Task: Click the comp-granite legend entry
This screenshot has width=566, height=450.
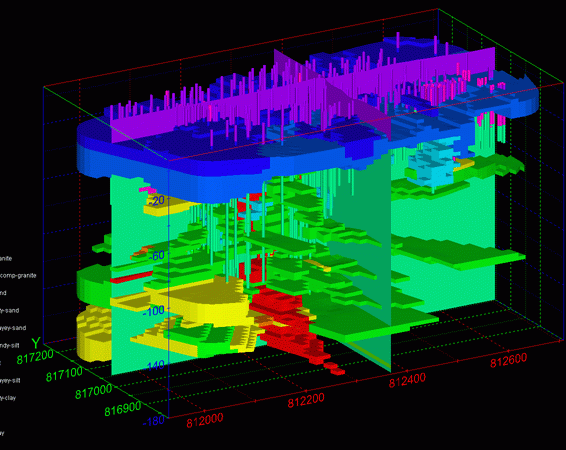Action: pos(18,276)
